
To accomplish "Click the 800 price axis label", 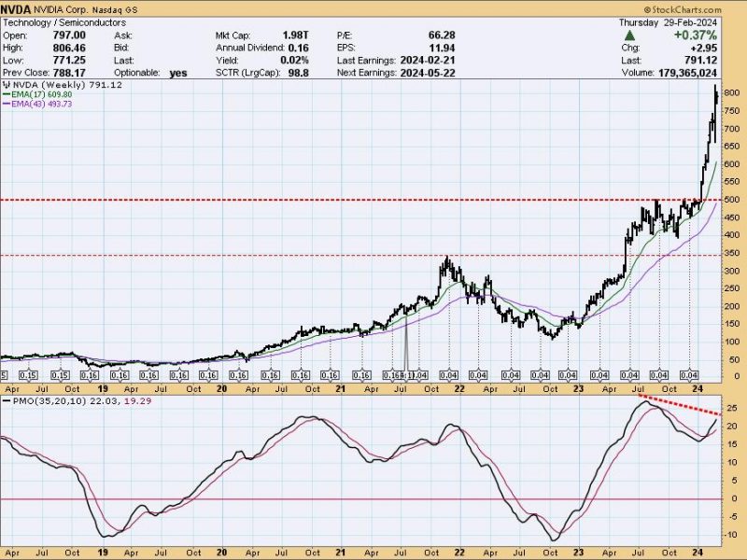I will point(732,92).
